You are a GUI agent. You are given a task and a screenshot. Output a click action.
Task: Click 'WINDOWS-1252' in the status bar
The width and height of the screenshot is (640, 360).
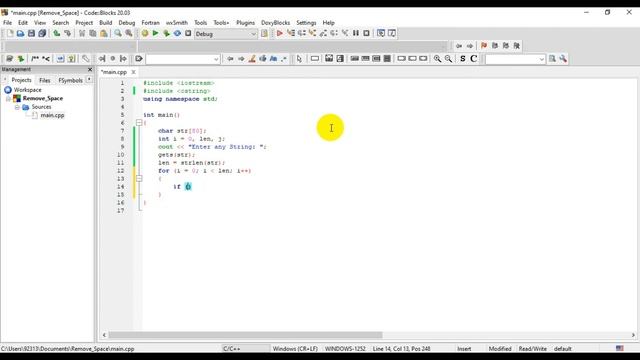click(345, 349)
